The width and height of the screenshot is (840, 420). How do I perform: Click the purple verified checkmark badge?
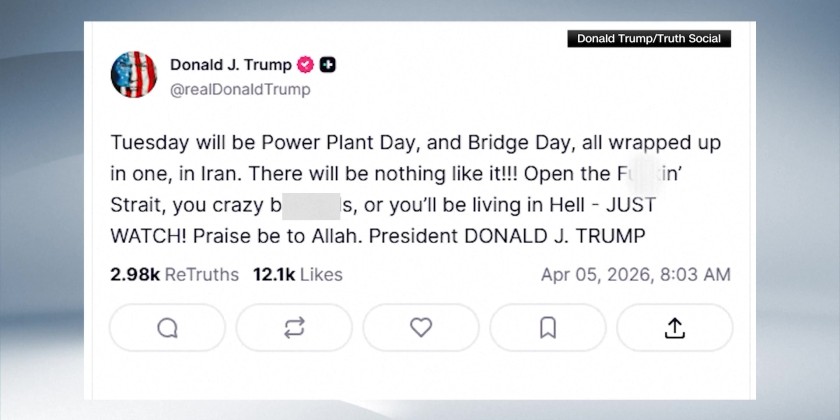306,65
